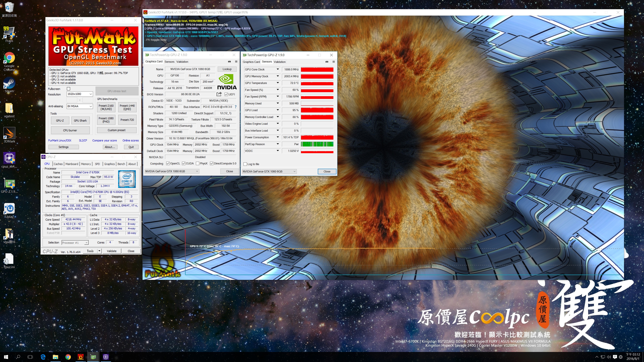Expand the GPU Core Clock sensor dropdown

click(x=278, y=69)
